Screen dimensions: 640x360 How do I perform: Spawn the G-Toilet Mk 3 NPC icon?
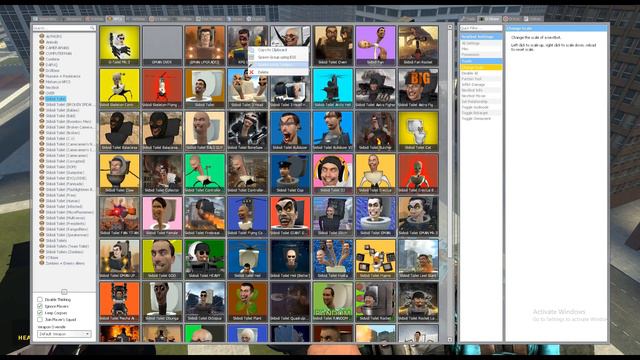(x=119, y=46)
